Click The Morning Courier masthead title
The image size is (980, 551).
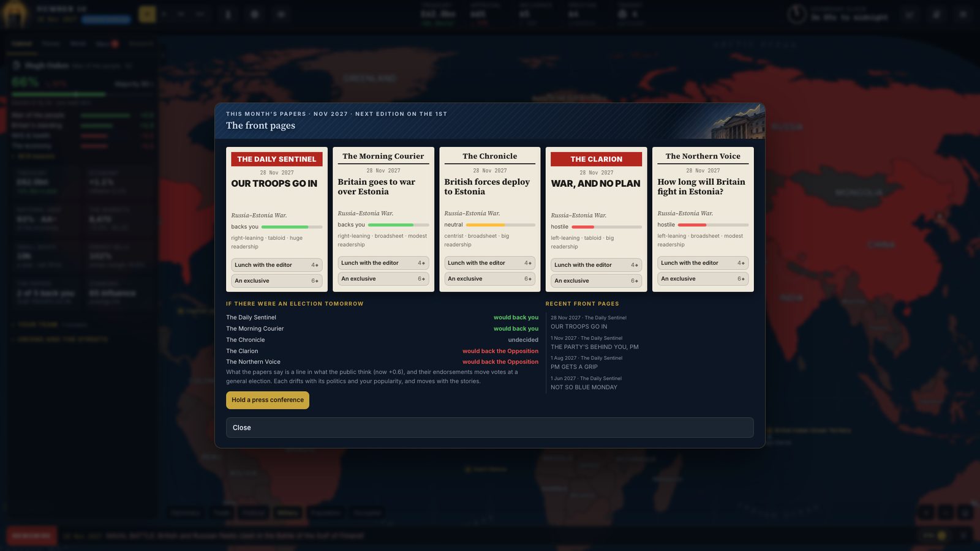(x=383, y=156)
